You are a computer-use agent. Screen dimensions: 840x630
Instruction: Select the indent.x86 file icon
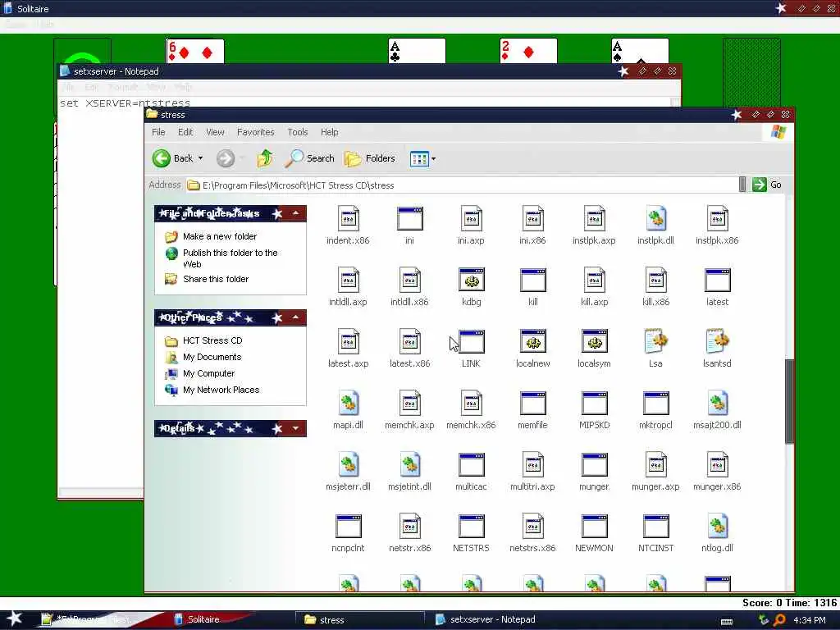click(x=348, y=218)
